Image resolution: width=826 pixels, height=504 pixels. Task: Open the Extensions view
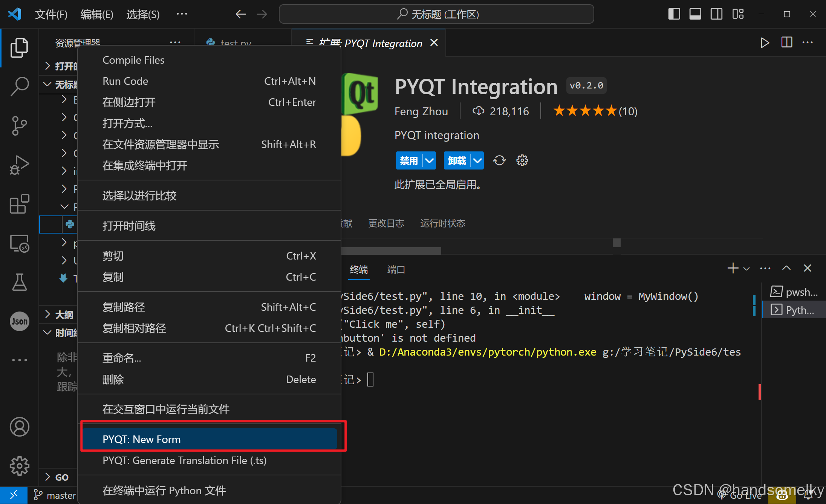(x=19, y=204)
